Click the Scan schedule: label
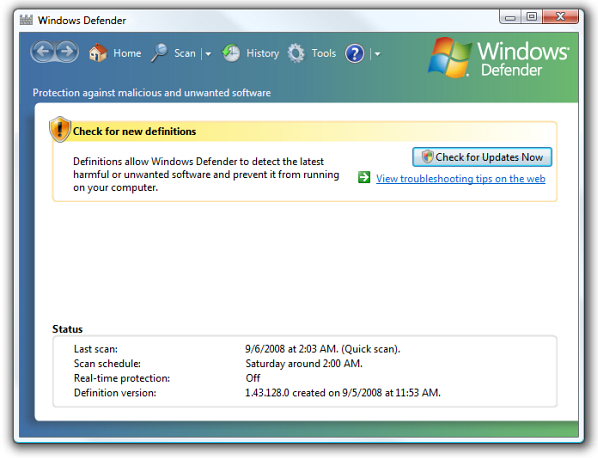 tap(107, 363)
